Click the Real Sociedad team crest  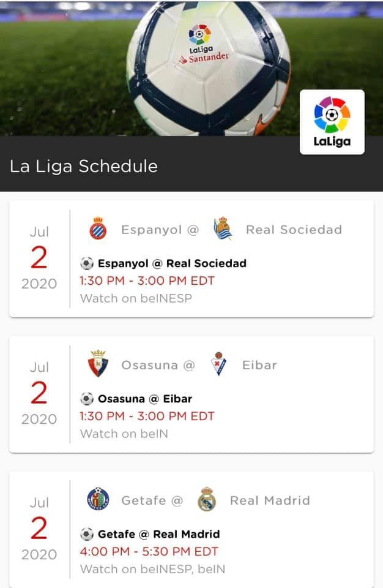(x=223, y=229)
